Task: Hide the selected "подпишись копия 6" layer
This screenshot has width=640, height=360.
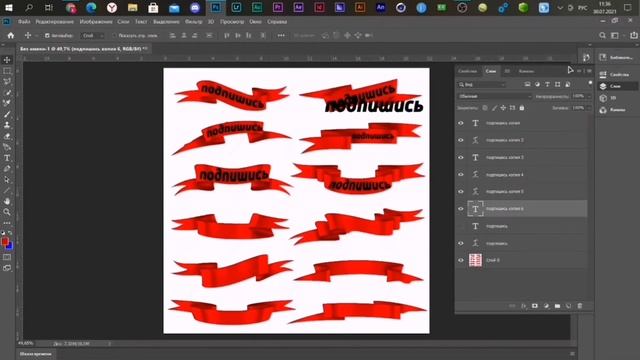Action: 461,209
